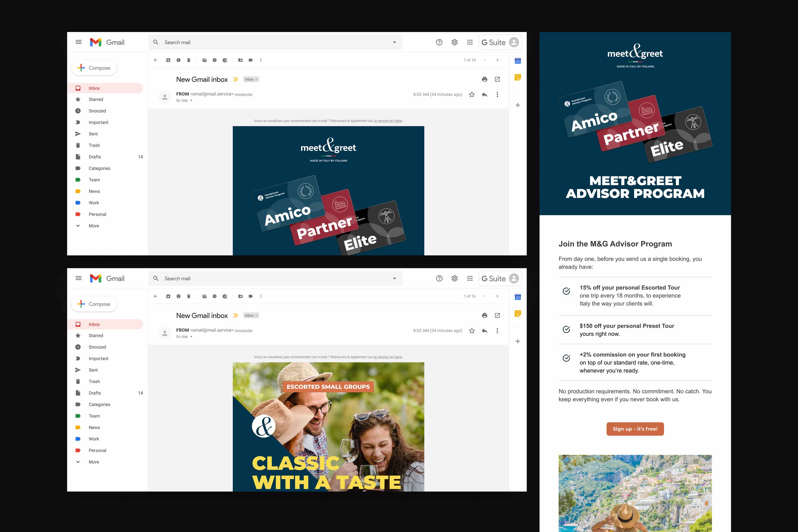Add to Tasks in Gmail window with Amico cards email

point(225,60)
